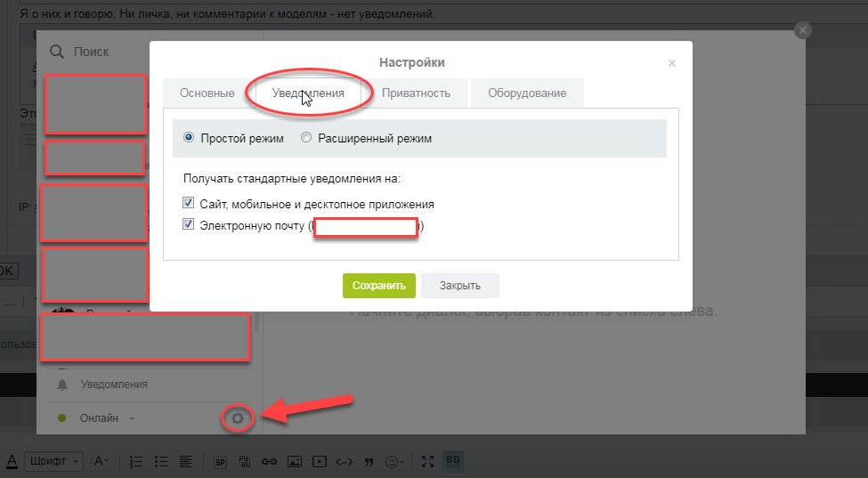Uncheck Сайт, мобильное и десктопное приложения
Image resolution: width=868 pixels, height=478 pixels.
tap(188, 203)
